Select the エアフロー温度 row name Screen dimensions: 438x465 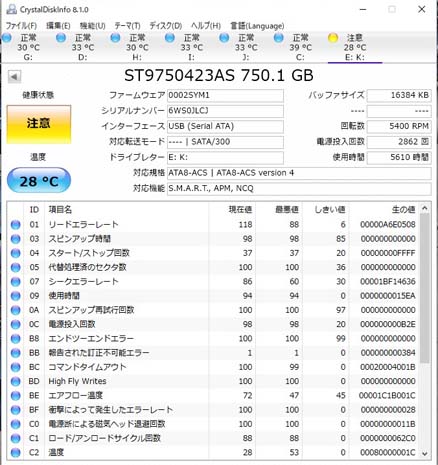[x=76, y=396]
